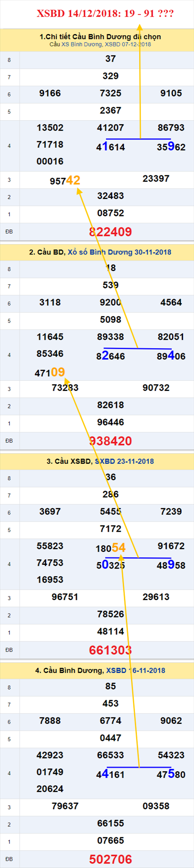Viewport: 194px width, 868px height.
Task: Click the red title XSBD 14/12/2018: 19 - 91
Action: click(x=105, y=14)
